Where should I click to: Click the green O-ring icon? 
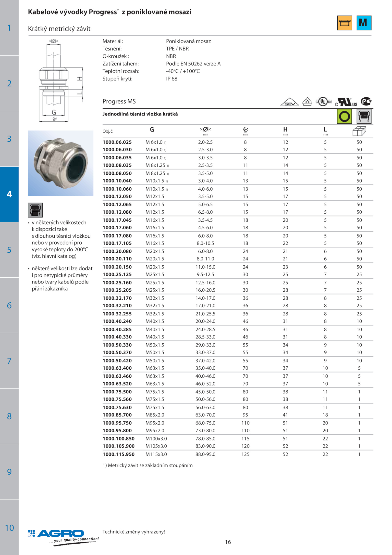coord(344,116)
